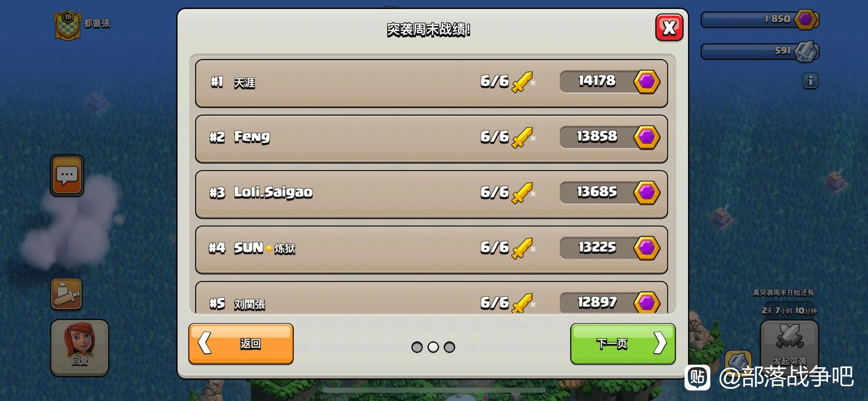The width and height of the screenshot is (868, 401).
Task: Select the #4 SUN 炼狱 player row
Action: tap(431, 250)
